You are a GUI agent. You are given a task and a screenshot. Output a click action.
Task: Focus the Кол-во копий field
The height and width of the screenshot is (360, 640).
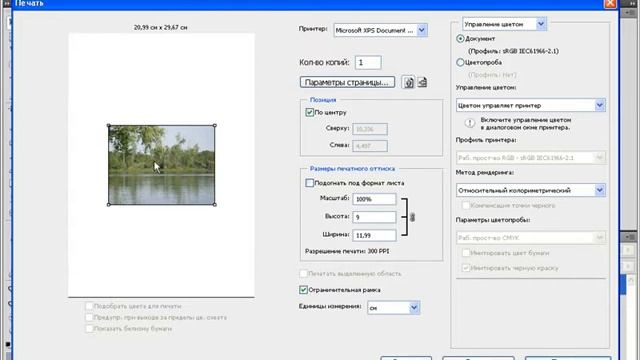click(368, 62)
